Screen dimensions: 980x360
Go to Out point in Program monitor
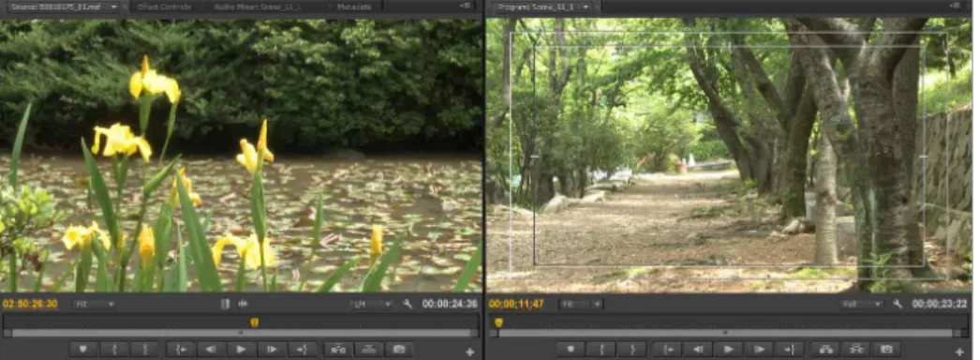[790, 350]
